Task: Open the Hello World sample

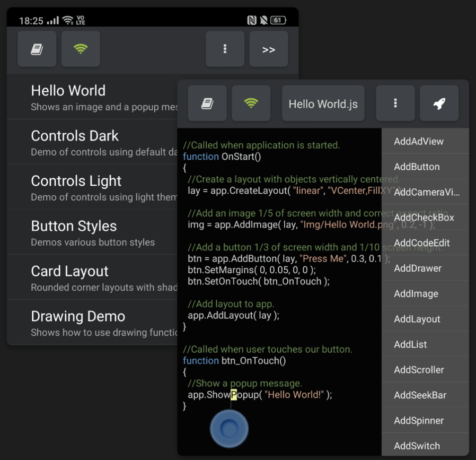Action: 68,91
